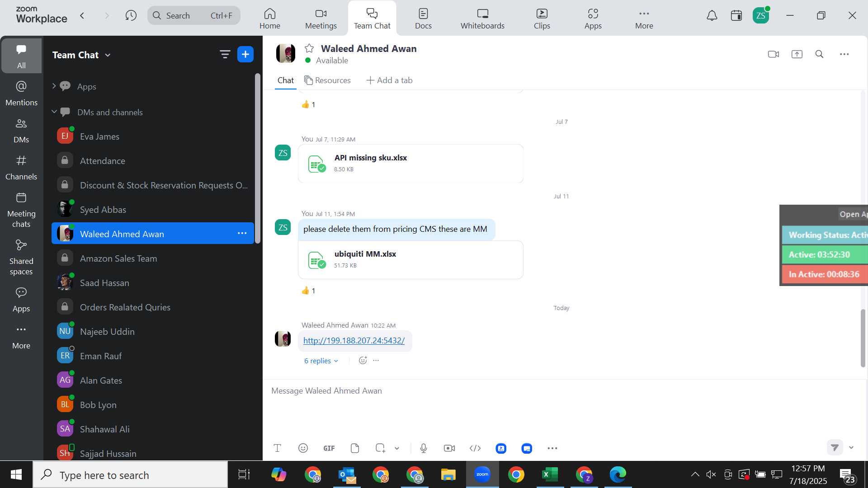Open the GIF picker
The image size is (868, 488).
(329, 448)
